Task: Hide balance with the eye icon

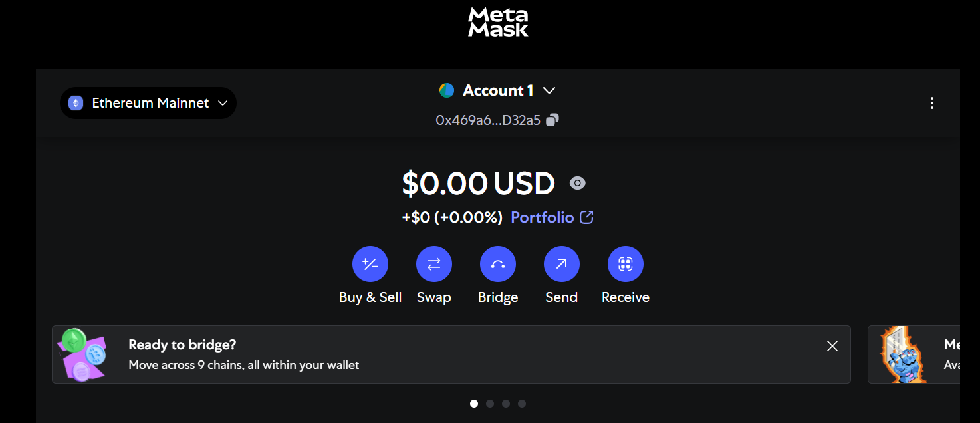Action: tap(578, 183)
